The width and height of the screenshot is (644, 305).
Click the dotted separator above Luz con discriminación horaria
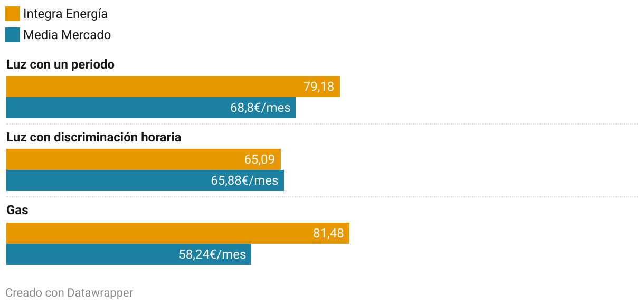click(322, 124)
